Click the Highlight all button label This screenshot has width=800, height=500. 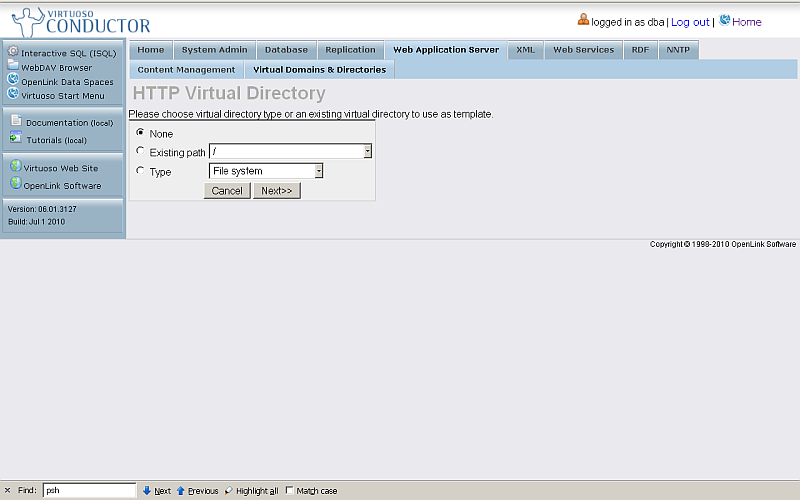(257, 491)
